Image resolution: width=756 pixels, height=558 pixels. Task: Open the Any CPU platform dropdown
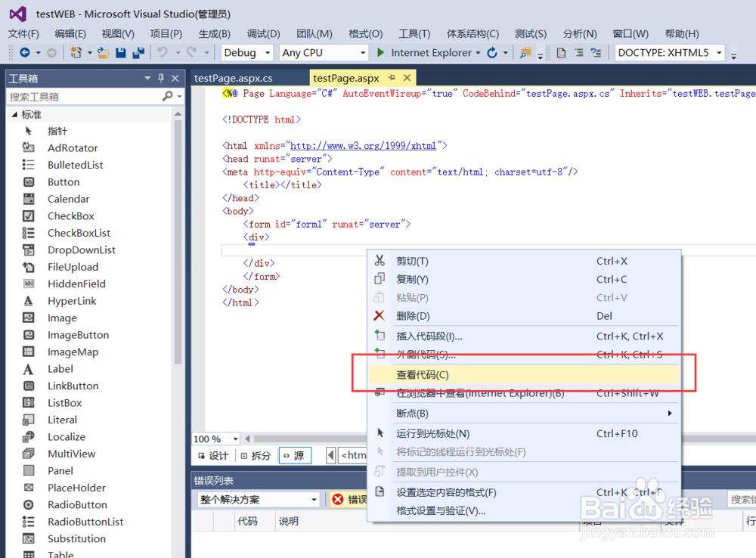[x=324, y=52]
